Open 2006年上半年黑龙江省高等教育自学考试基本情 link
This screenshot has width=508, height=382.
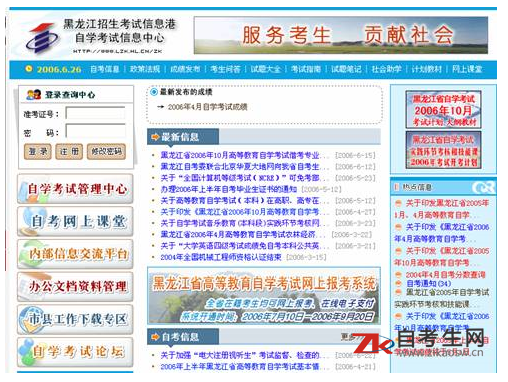pos(245,367)
